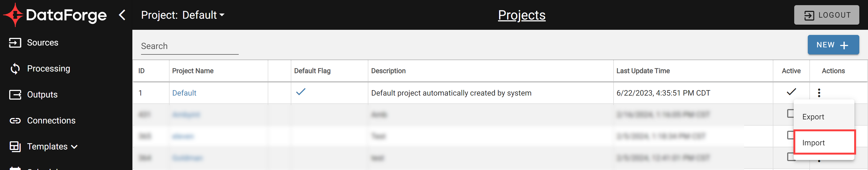Viewport: 868px width, 170px height.
Task: Collapse the sidebar with the back chevron
Action: (122, 15)
